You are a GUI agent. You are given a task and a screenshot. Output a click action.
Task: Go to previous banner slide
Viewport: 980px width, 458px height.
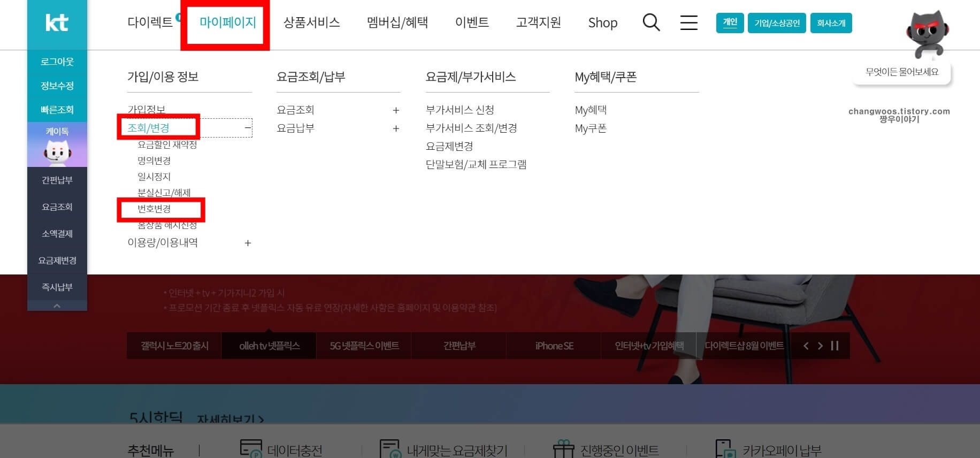(x=806, y=346)
